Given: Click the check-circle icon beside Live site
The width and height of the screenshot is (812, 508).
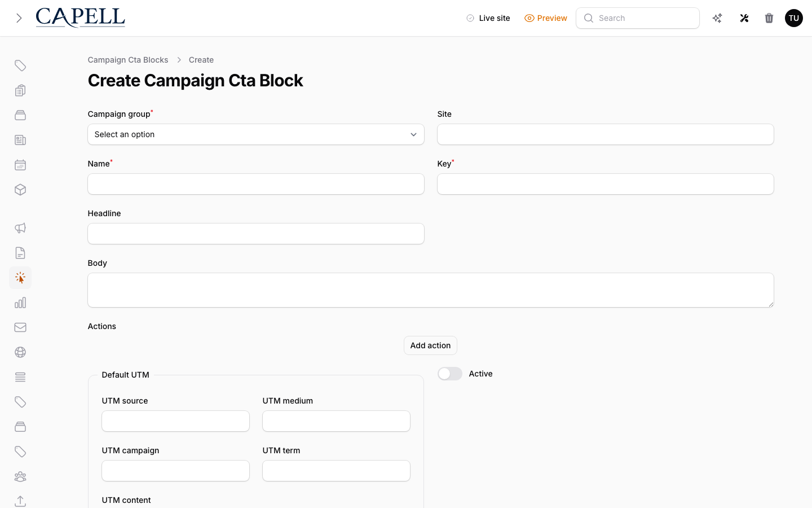Looking at the screenshot, I should pyautogui.click(x=470, y=18).
